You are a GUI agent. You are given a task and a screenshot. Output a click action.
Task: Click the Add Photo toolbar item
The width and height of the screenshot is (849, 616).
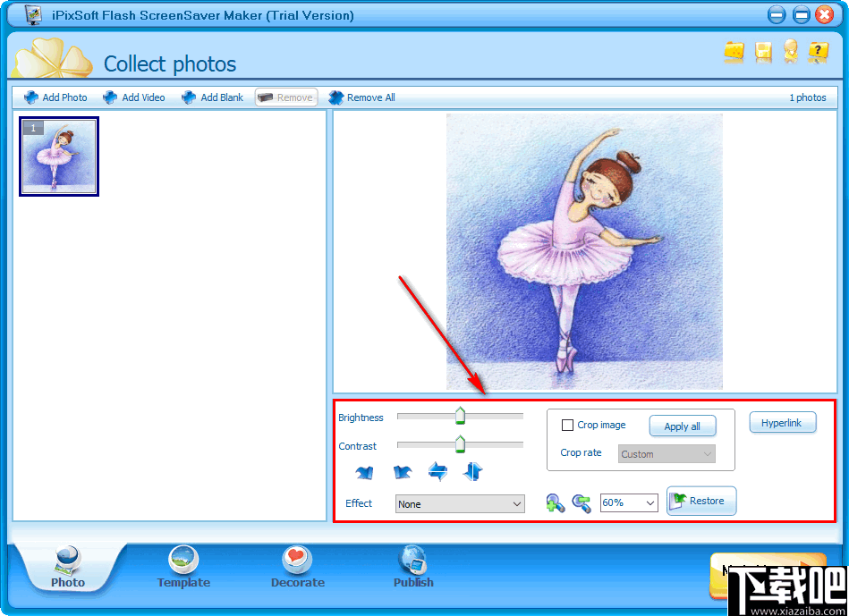click(x=55, y=97)
